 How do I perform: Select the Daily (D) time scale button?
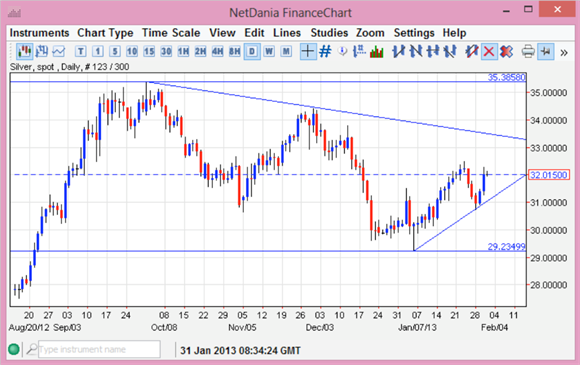click(252, 51)
